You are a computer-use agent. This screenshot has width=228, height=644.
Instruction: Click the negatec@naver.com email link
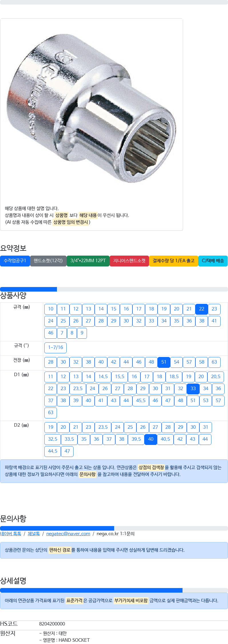tap(68, 533)
